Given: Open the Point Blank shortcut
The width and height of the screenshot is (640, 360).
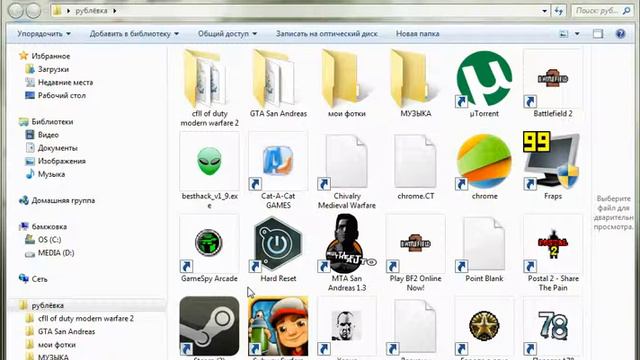Looking at the screenshot, I should 484,244.
